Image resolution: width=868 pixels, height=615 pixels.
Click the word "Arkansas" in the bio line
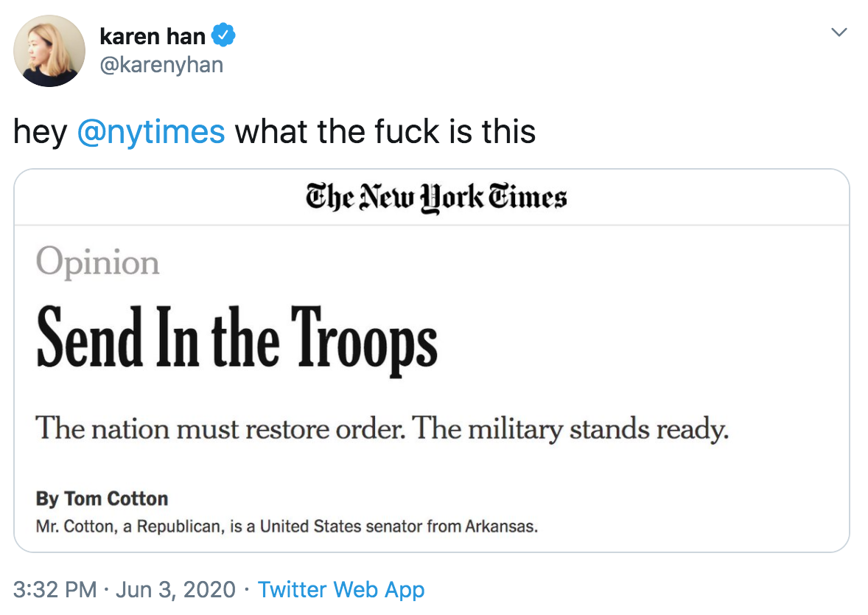coord(501,527)
